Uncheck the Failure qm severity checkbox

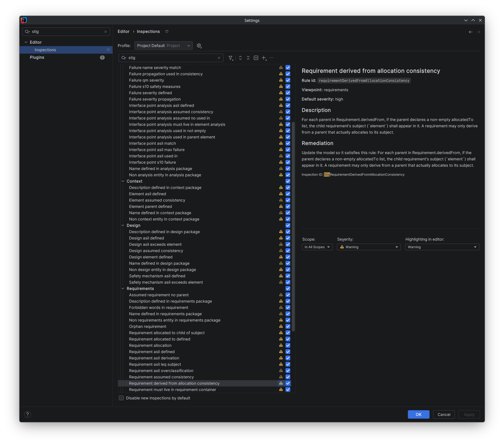tap(288, 80)
